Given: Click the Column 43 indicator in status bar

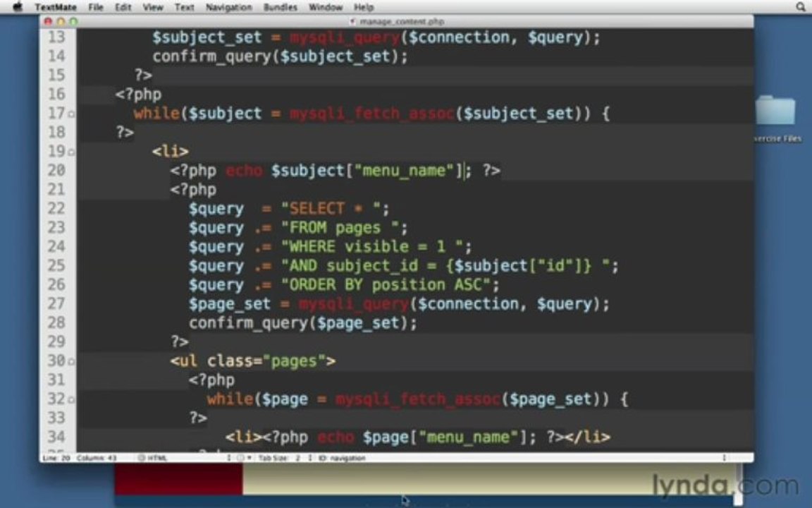Looking at the screenshot, I should [x=97, y=458].
